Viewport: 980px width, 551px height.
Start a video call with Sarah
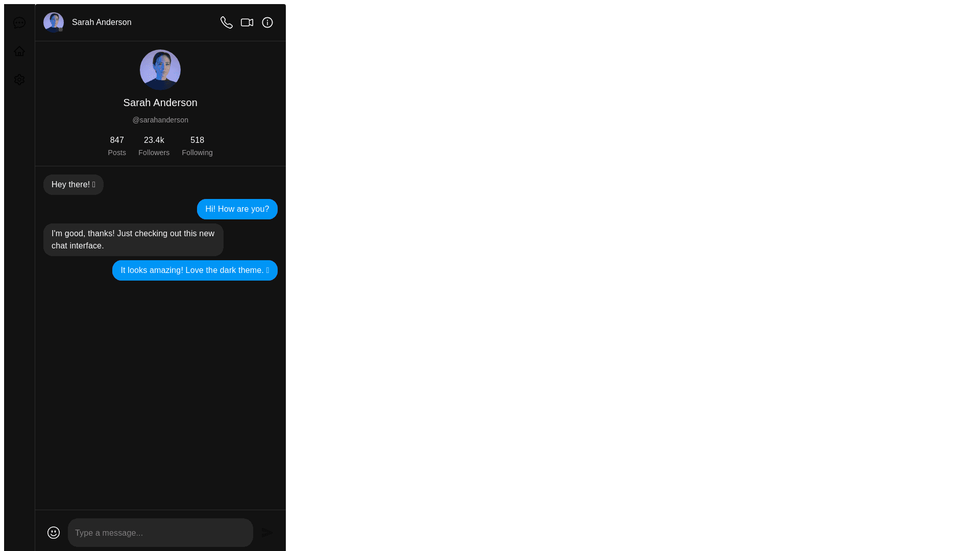[247, 22]
